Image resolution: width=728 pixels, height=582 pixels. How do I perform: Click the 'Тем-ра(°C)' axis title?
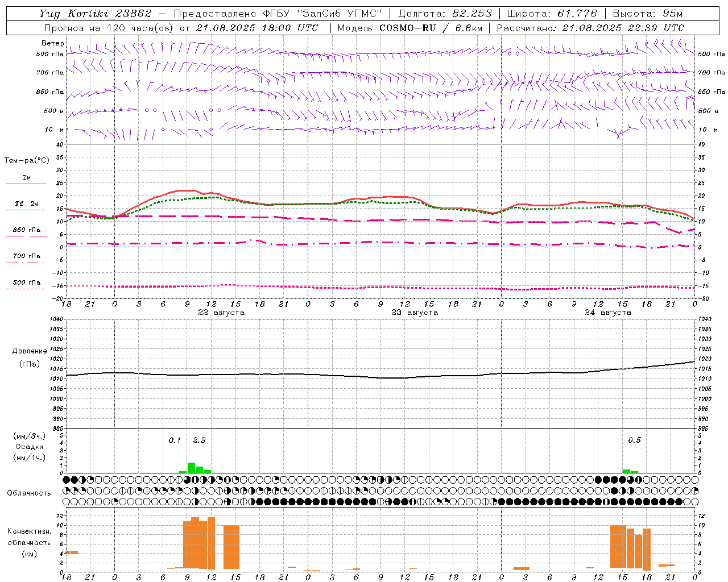click(27, 161)
